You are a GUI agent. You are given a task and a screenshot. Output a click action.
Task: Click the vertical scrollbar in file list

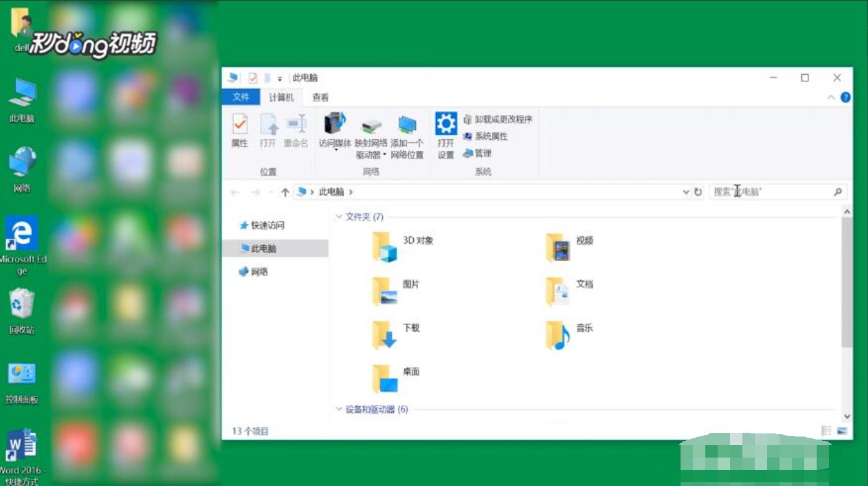point(847,282)
